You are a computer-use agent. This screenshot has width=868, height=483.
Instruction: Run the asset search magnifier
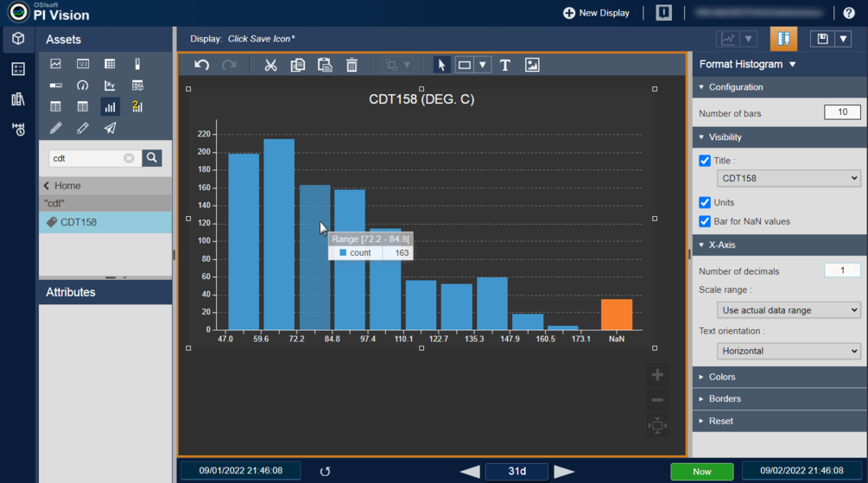[x=152, y=158]
